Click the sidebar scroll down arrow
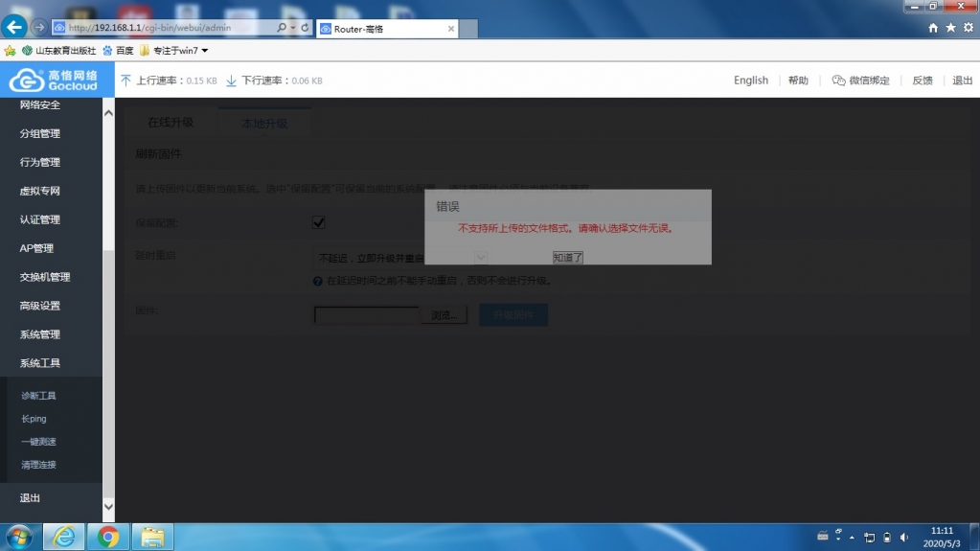Screen dimensions: 980x551 tap(108, 507)
